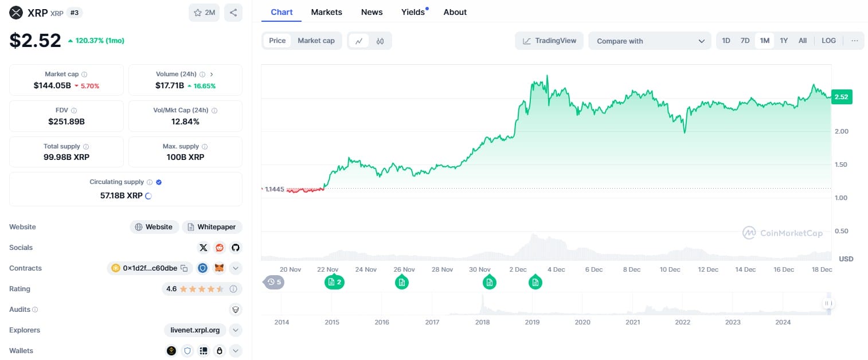Click the 0x1d2f...c60dbe contract address
The image size is (868, 360).
click(x=150, y=268)
